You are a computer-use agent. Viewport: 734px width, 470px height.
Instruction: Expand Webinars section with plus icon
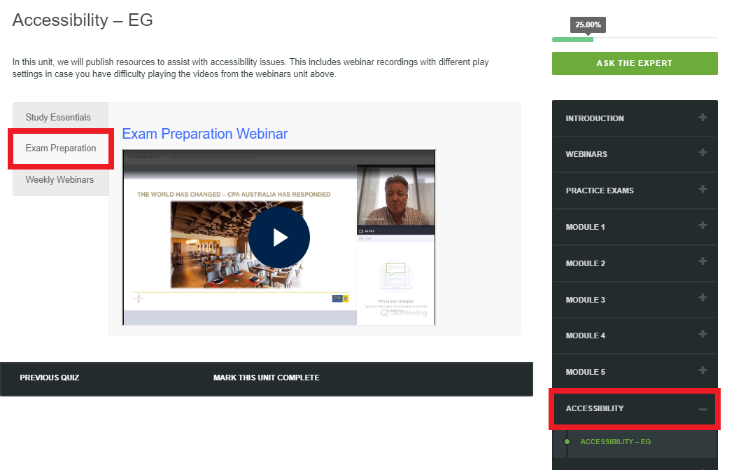point(702,154)
